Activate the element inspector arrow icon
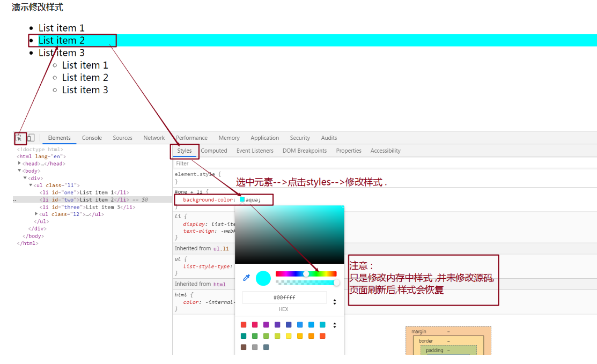Viewport: 597px width, 364px height. click(19, 138)
